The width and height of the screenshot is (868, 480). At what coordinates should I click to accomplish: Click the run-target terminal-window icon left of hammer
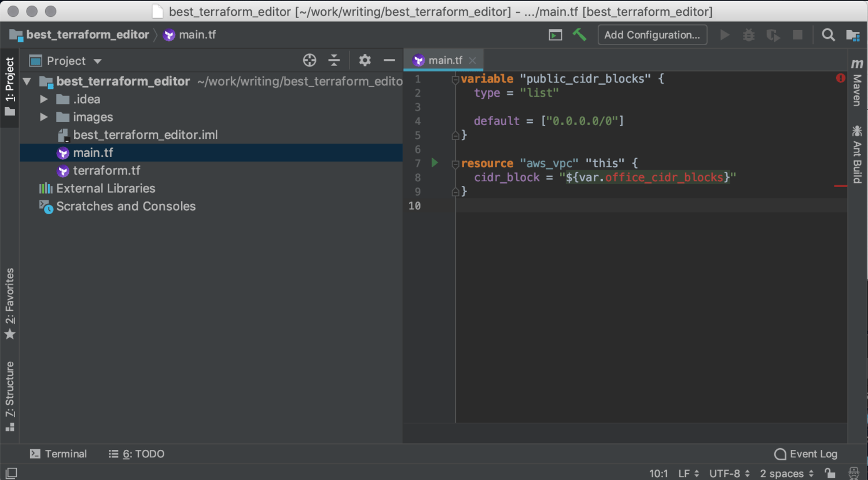click(556, 35)
